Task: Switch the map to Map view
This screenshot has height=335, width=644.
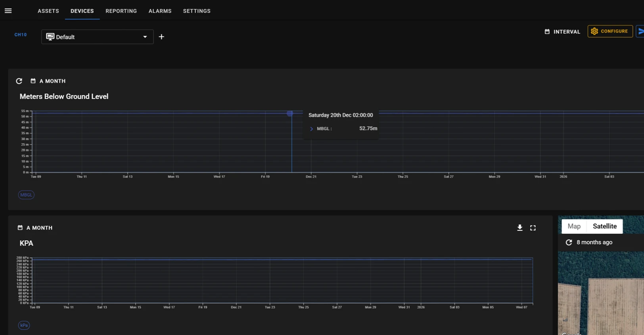Action: 574,226
